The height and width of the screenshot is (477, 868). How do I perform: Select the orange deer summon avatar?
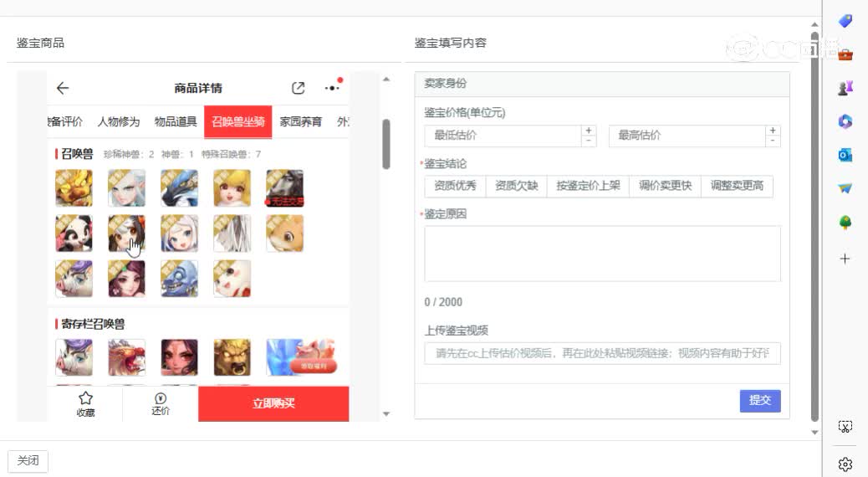pyautogui.click(x=284, y=233)
